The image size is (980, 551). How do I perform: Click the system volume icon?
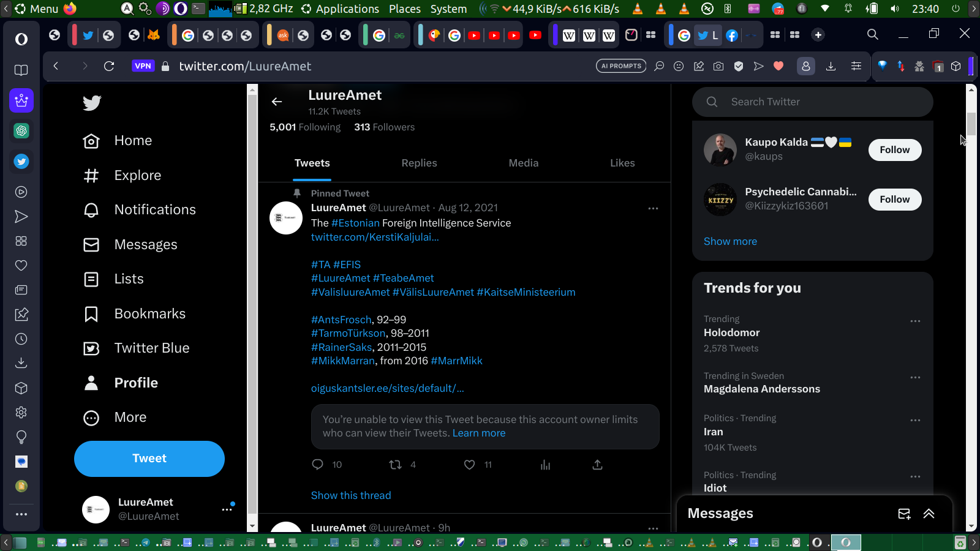[895, 9]
